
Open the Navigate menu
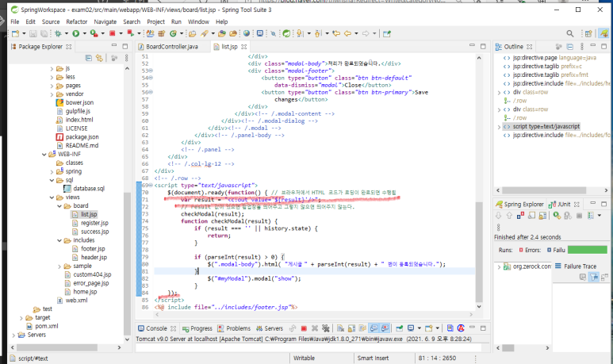point(105,22)
